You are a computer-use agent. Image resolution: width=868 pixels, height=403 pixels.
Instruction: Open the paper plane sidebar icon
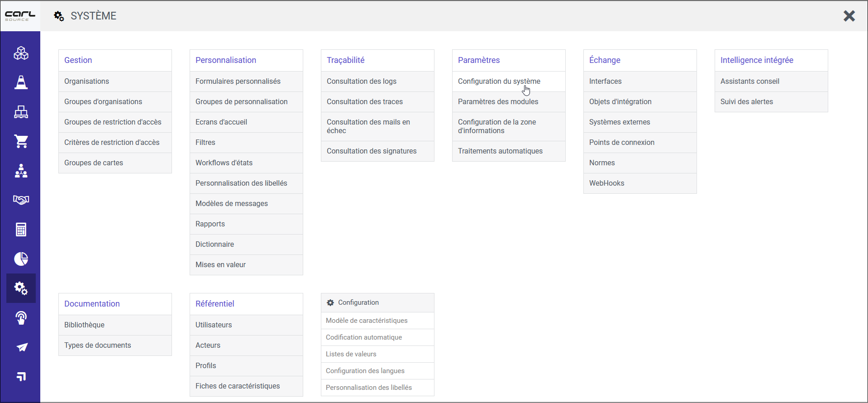(21, 347)
